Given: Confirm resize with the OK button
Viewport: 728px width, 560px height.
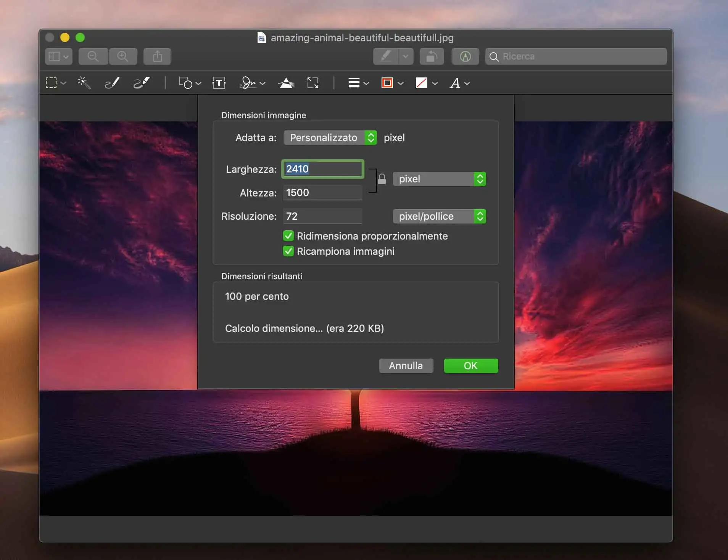Looking at the screenshot, I should coord(470,365).
